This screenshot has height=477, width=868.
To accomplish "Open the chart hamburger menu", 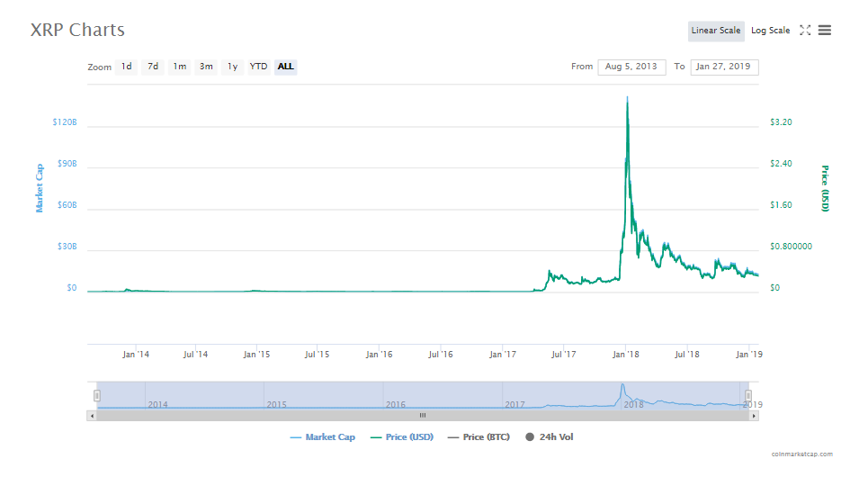I will coord(824,31).
